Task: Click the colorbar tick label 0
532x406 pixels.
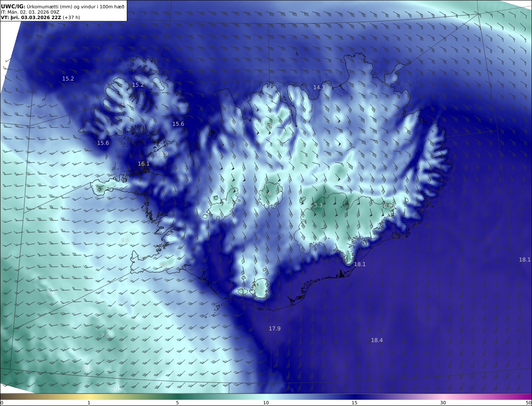Action: [x=2, y=403]
